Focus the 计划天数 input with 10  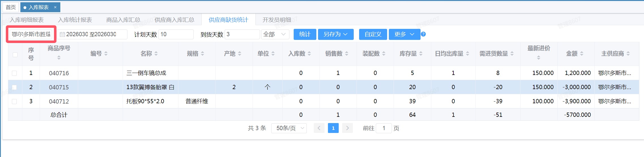pos(176,34)
